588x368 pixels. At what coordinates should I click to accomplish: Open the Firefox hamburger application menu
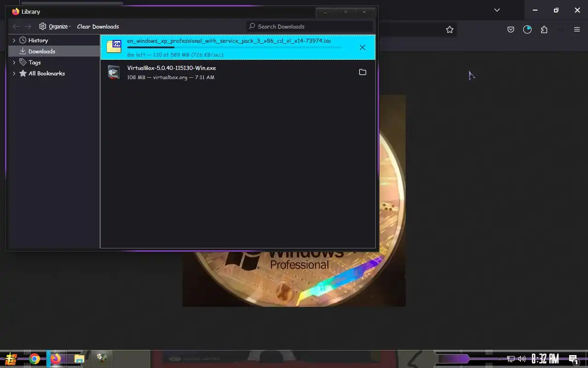(577, 29)
